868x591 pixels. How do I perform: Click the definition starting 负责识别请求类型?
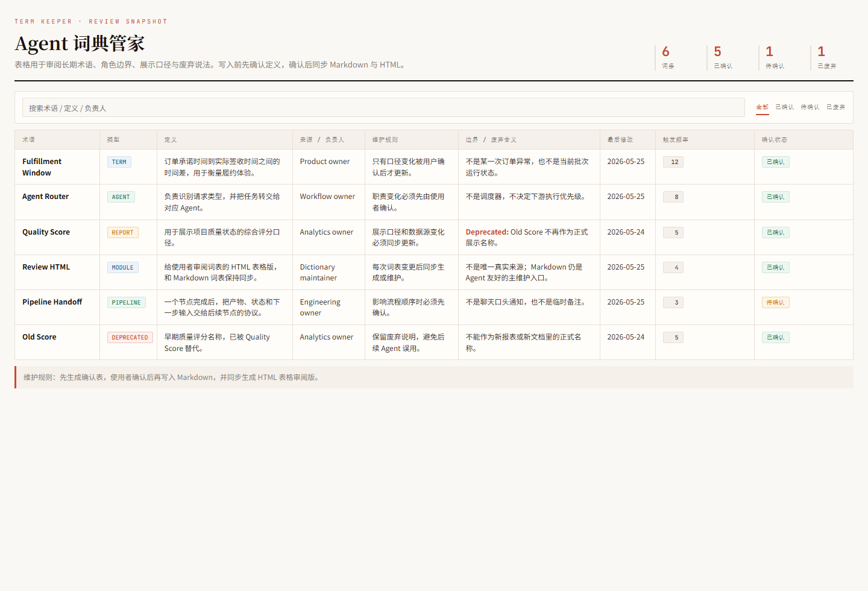click(x=222, y=202)
